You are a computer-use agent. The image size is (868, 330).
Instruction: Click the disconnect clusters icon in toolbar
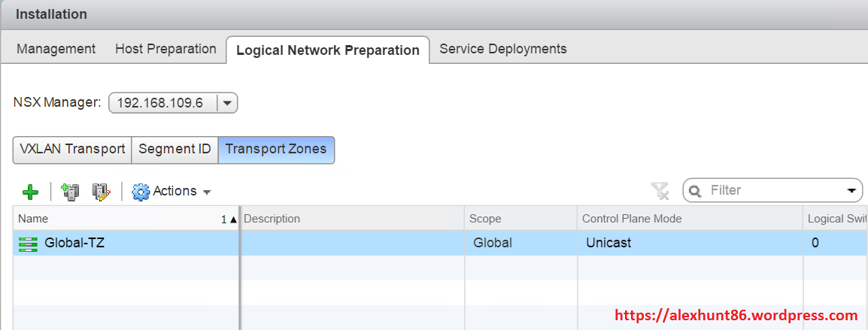(101, 192)
